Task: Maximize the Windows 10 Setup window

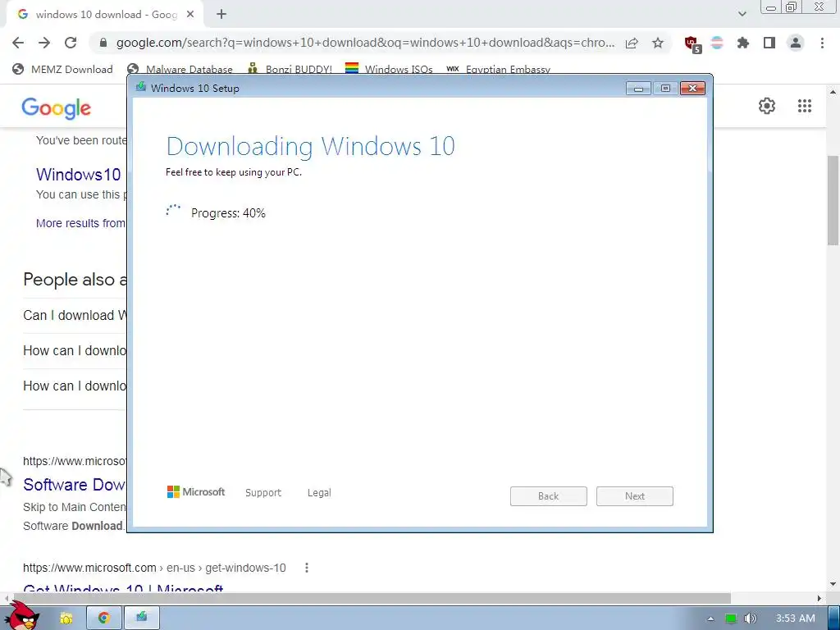Action: tap(665, 89)
